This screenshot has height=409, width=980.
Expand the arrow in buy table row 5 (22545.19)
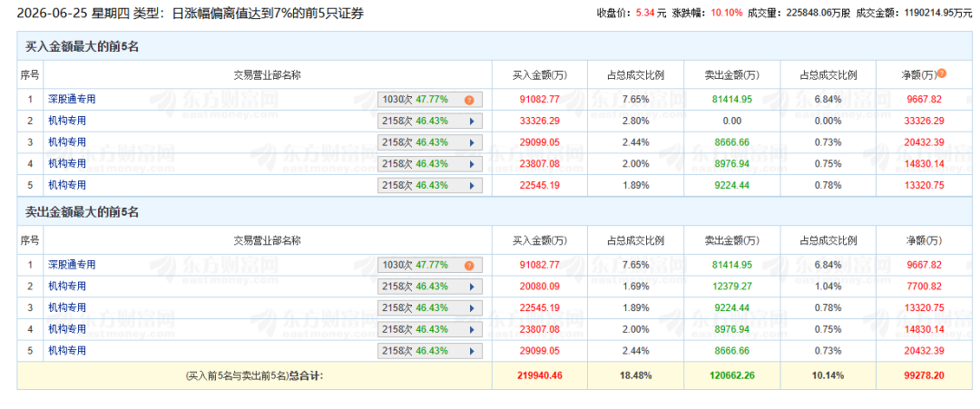(471, 185)
